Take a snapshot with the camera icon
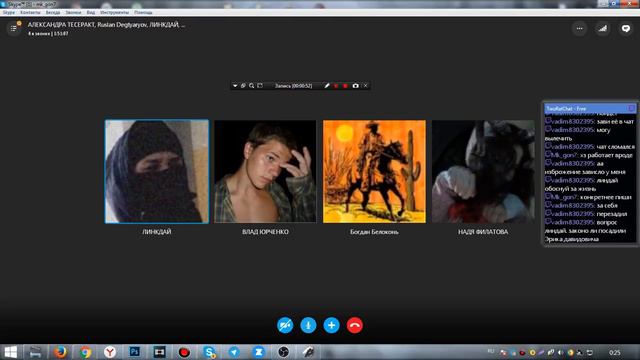This screenshot has width=640, height=360. 356,86
